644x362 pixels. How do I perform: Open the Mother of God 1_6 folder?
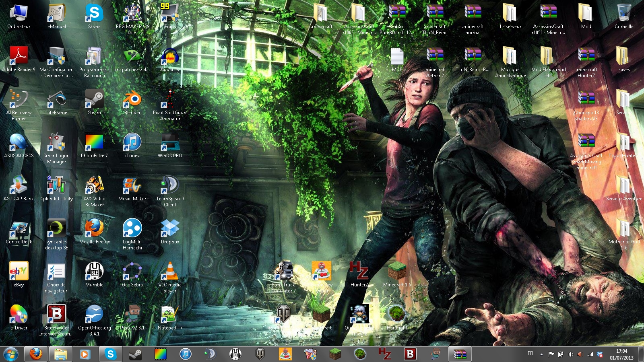click(624, 234)
